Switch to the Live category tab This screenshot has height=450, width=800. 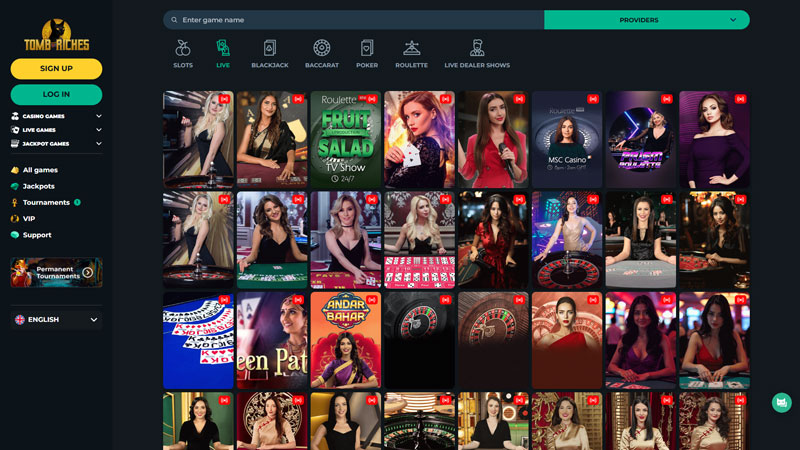[223, 53]
